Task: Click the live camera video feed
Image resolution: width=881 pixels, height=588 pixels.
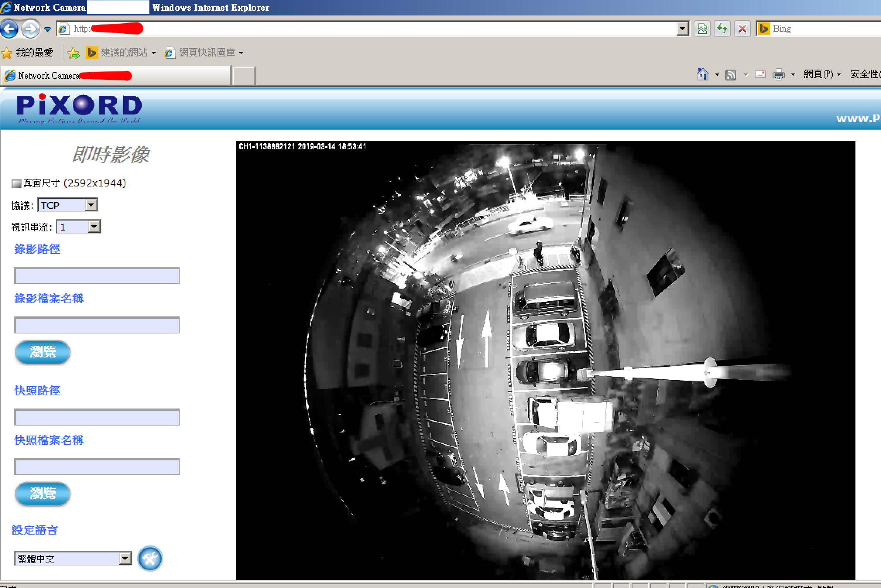Action: click(x=546, y=361)
